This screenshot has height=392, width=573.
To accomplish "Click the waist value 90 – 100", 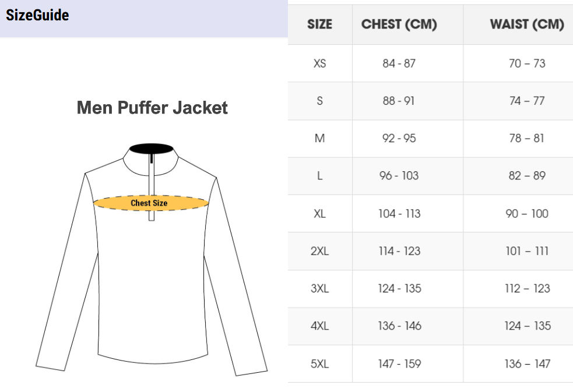I will tap(527, 214).
